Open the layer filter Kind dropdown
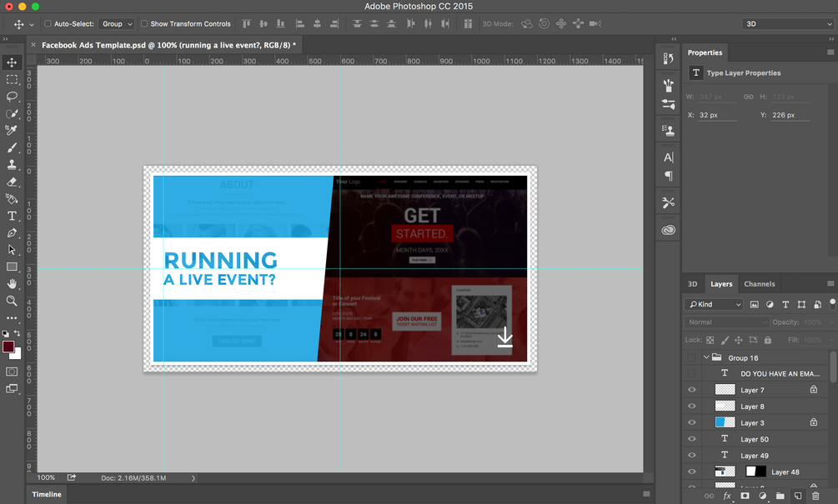Viewport: 838px width, 504px height. 715,304
